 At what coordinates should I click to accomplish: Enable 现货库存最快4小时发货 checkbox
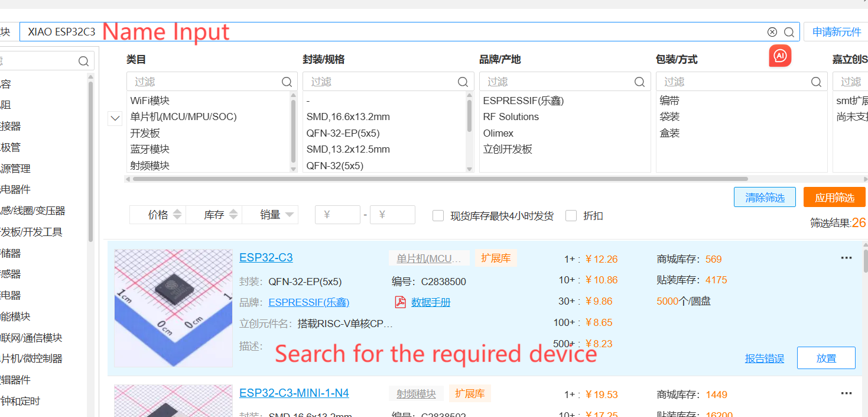pos(438,216)
